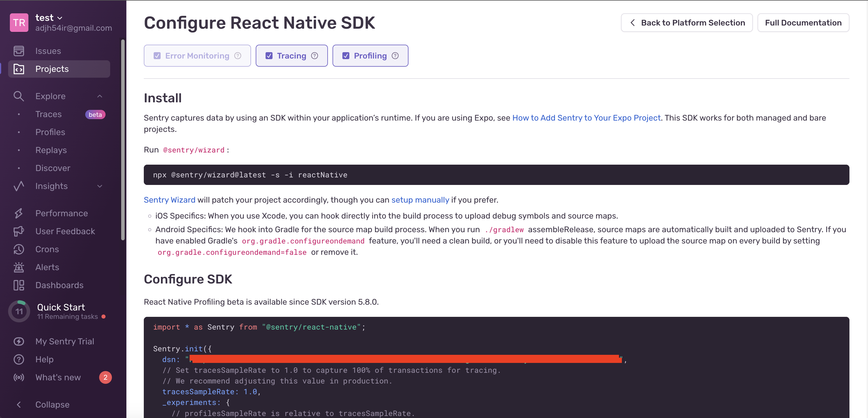Click the Alerts siren icon
The width and height of the screenshot is (868, 418).
(x=19, y=267)
